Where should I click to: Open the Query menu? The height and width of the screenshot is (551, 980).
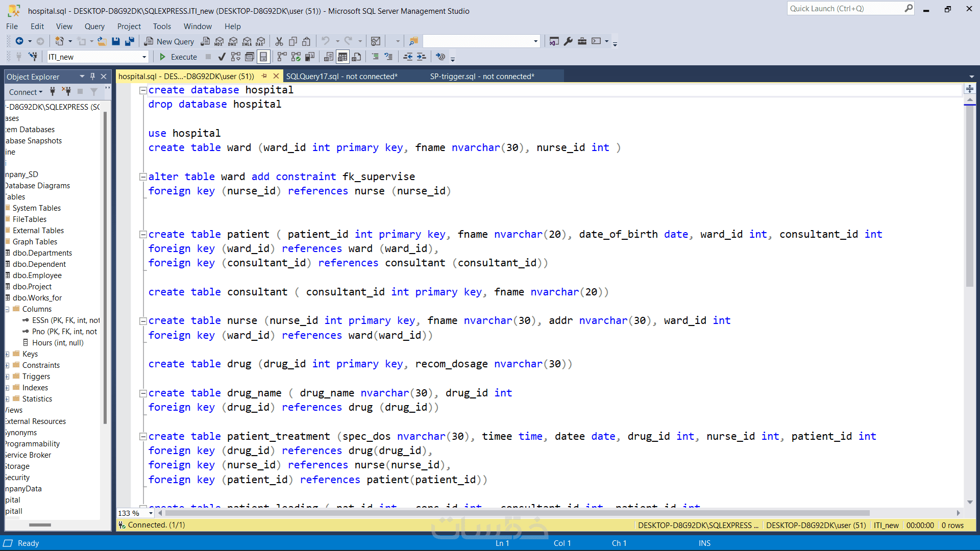tap(94, 27)
